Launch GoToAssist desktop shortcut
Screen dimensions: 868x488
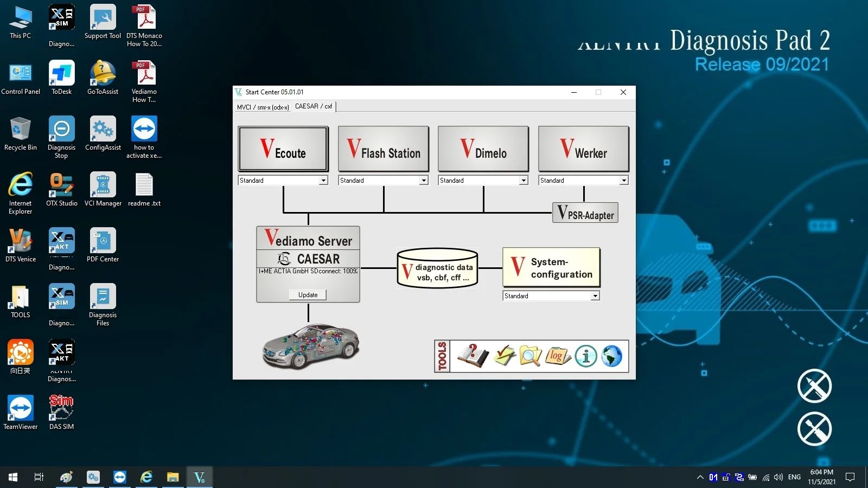click(103, 79)
